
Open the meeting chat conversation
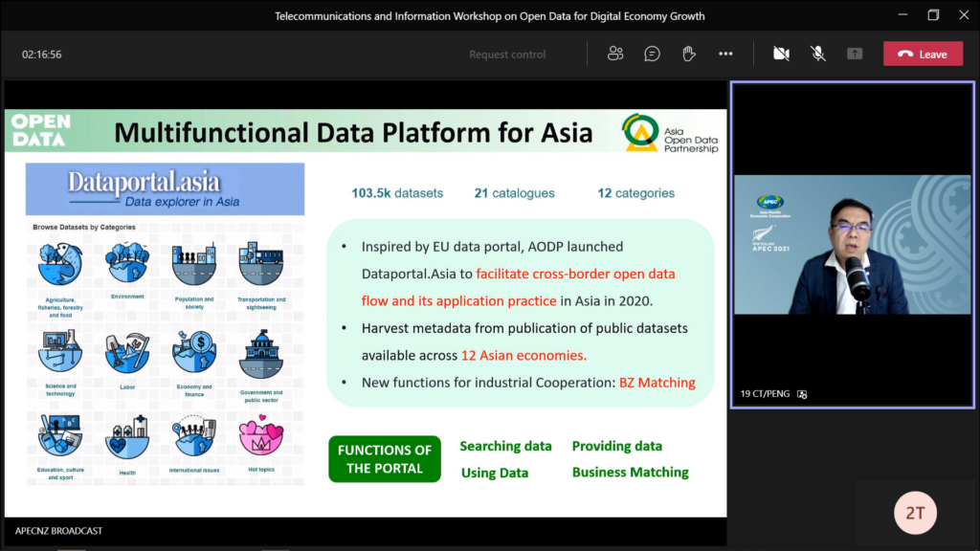point(652,55)
